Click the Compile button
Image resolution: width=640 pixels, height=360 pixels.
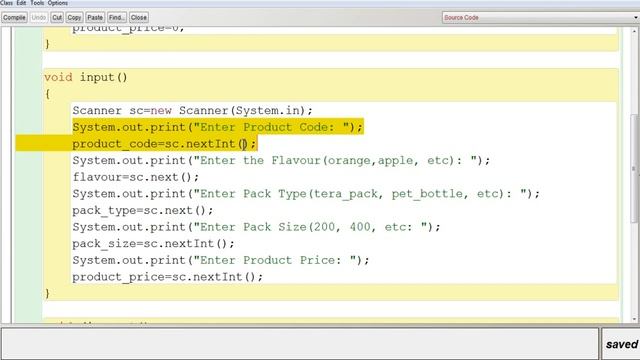click(14, 18)
